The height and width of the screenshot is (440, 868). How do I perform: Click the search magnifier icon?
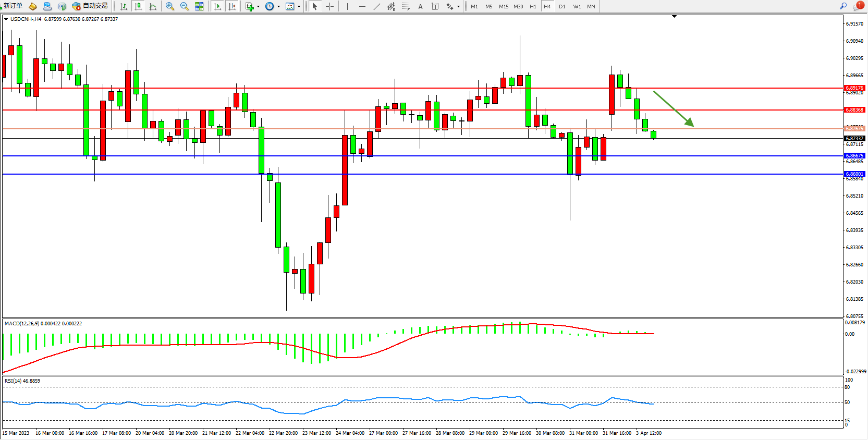843,6
